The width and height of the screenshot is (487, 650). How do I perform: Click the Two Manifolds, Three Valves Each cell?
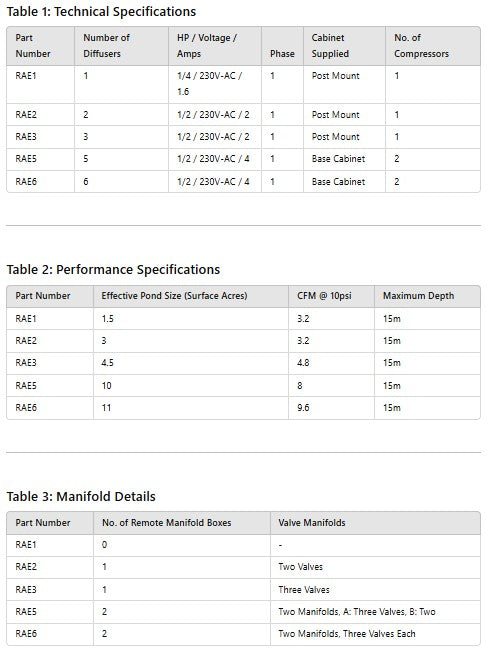[x=347, y=634]
